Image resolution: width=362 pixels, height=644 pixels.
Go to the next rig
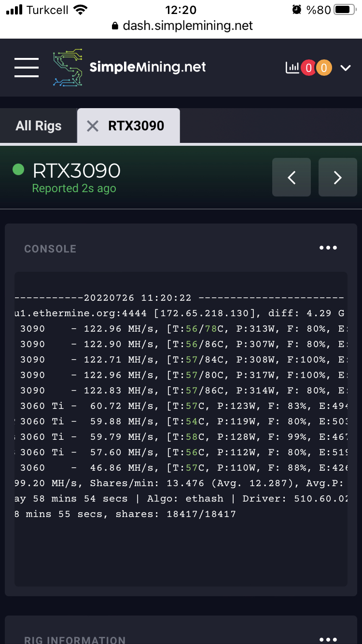(338, 177)
